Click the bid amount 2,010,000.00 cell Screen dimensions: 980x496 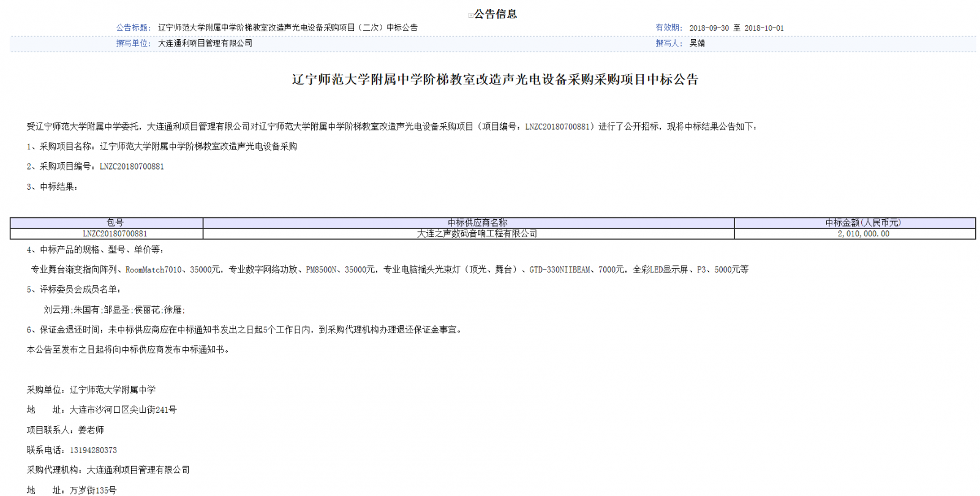pos(863,233)
